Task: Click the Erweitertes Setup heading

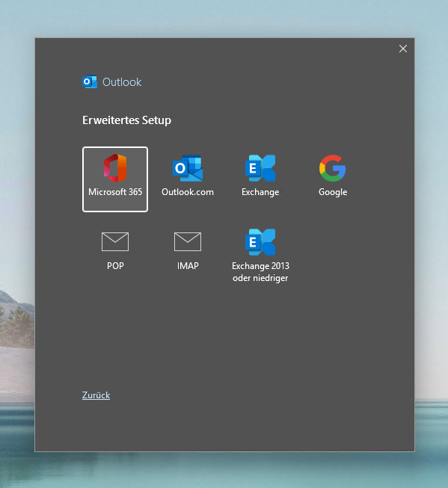Action: (x=126, y=120)
